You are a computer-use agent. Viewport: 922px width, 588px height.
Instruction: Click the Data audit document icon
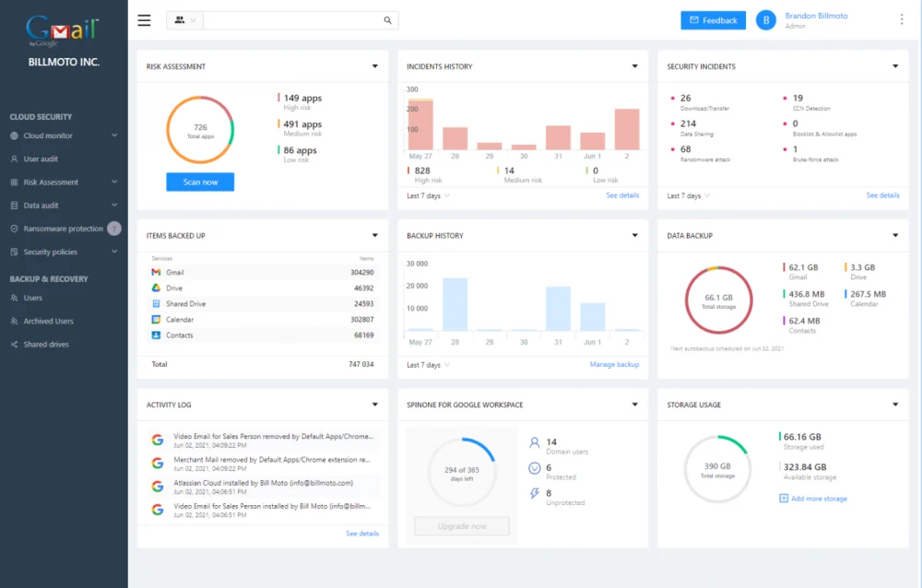point(14,206)
